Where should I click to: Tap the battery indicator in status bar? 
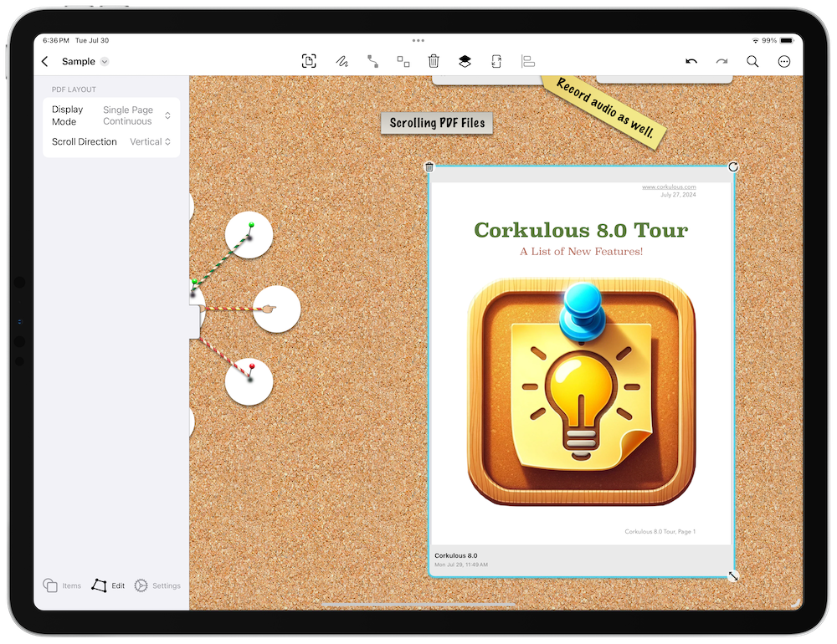pos(787,40)
